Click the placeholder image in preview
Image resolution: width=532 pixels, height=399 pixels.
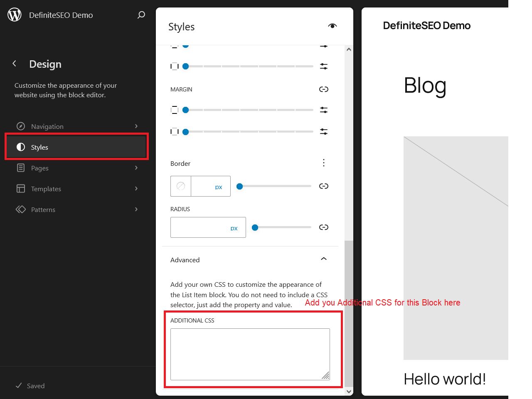pos(456,248)
